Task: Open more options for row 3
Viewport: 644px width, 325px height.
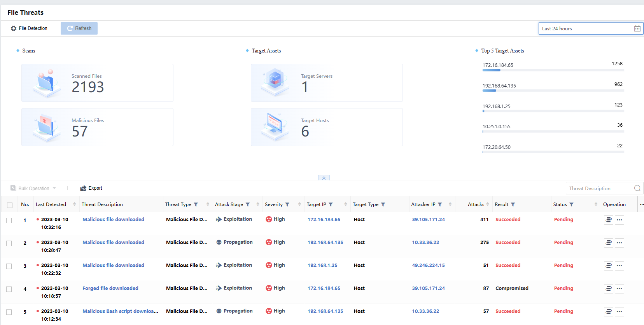Action: (x=619, y=266)
